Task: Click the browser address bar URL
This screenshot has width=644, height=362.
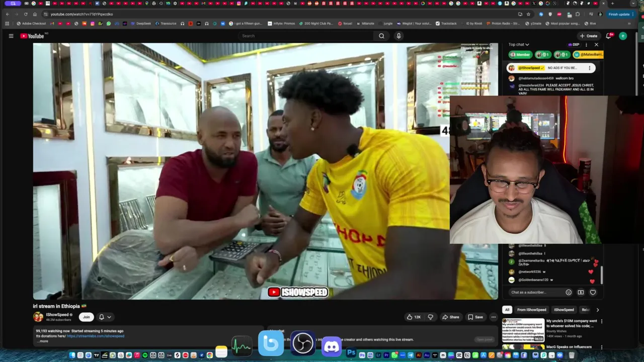Action: (82, 14)
